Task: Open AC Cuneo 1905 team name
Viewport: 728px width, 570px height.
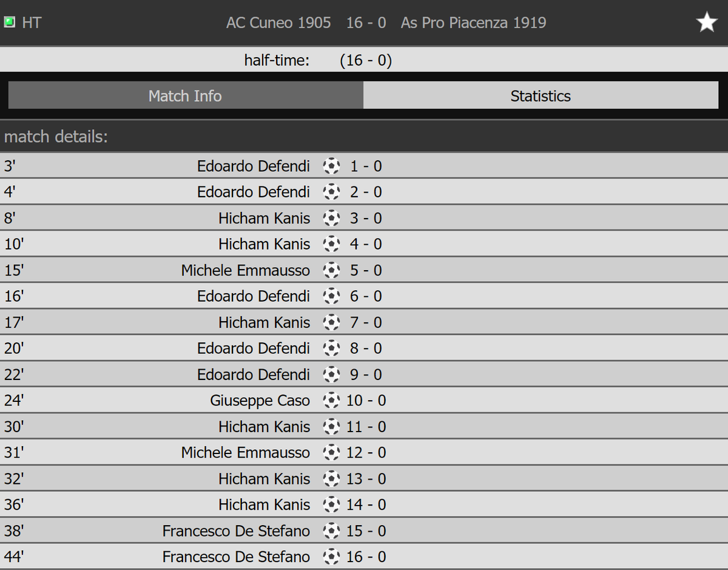Action: [x=278, y=23]
